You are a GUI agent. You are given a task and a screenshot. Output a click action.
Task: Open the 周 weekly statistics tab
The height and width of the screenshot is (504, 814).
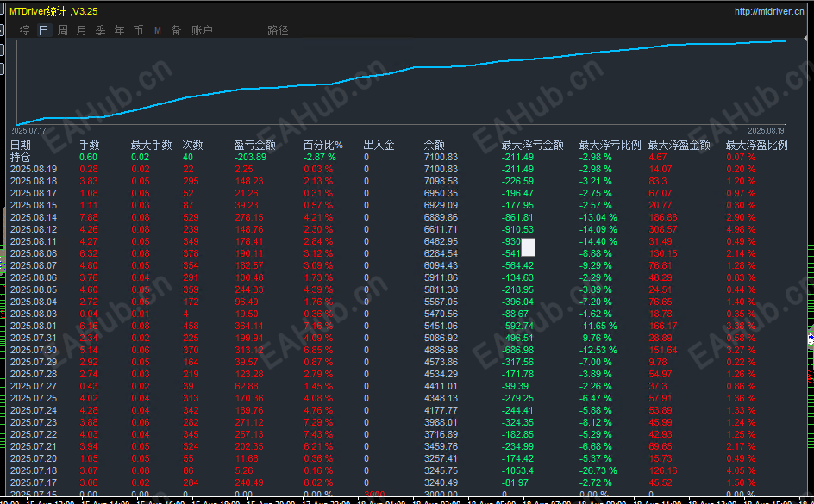63,31
